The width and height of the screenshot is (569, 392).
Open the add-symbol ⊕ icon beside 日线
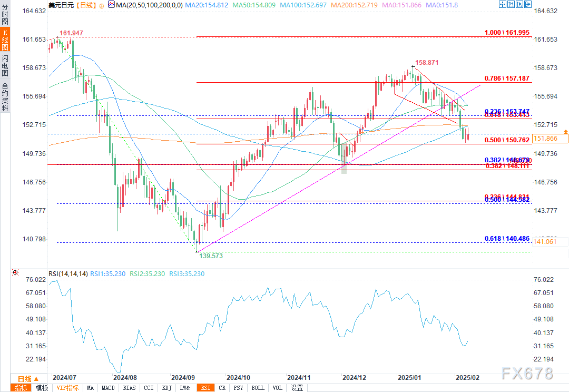pos(101,5)
